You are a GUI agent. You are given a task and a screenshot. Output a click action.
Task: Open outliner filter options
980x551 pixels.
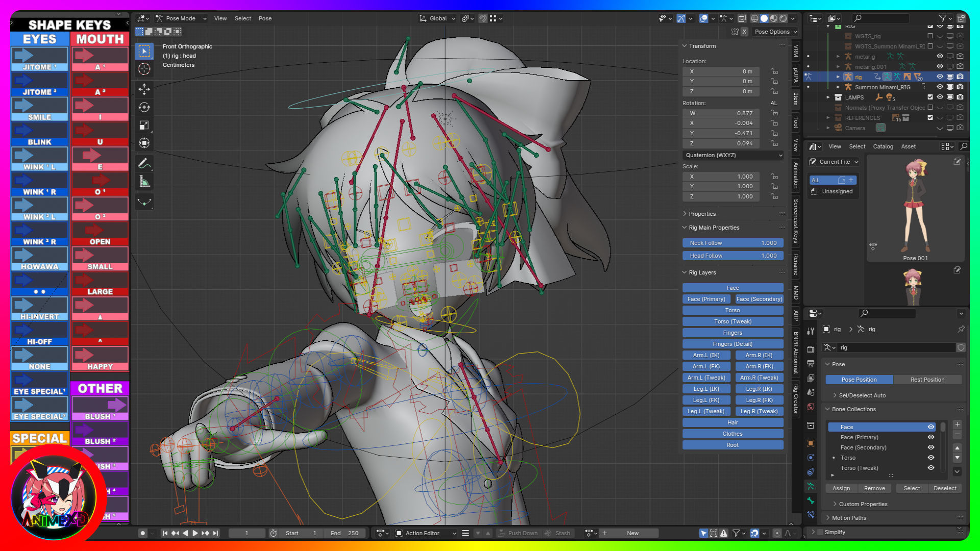(x=946, y=18)
